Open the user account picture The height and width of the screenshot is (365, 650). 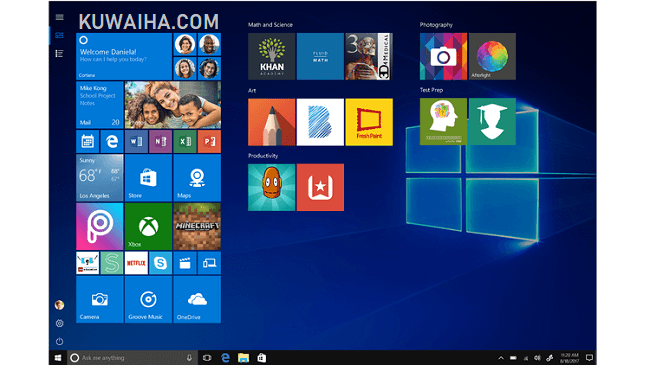[59, 305]
